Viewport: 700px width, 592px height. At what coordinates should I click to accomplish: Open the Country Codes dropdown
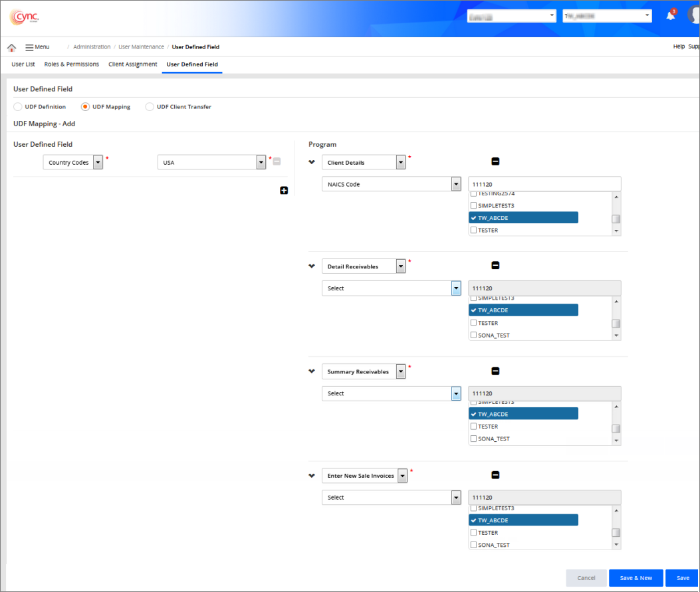coord(98,163)
